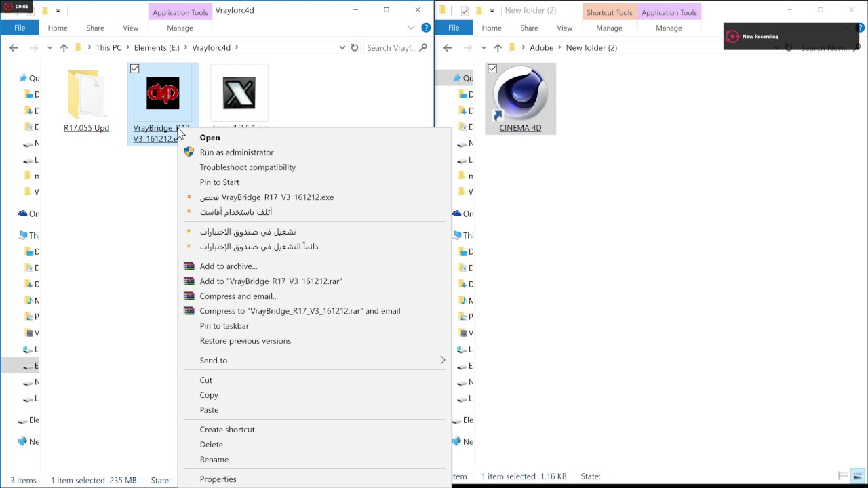The height and width of the screenshot is (488, 868).
Task: Open Network in the Vrayforc4d sidebar
Action: point(28,441)
